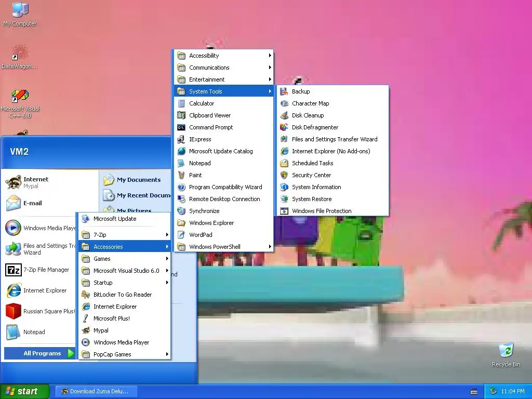This screenshot has width=532, height=399.
Task: Click the on-screen keyboard tray icon
Action: (x=474, y=392)
